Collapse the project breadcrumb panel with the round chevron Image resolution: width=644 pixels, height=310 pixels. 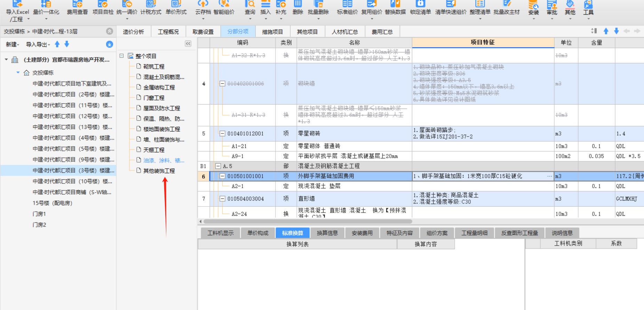coord(109,31)
